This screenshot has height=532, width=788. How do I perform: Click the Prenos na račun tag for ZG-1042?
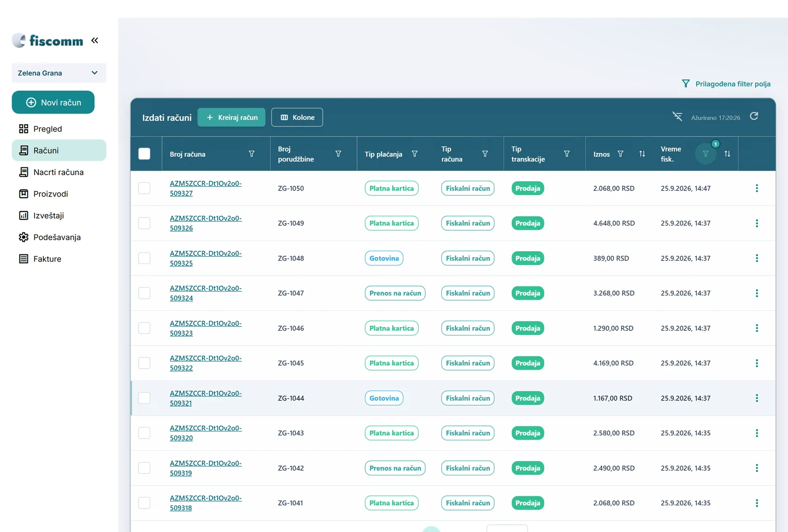(x=395, y=468)
